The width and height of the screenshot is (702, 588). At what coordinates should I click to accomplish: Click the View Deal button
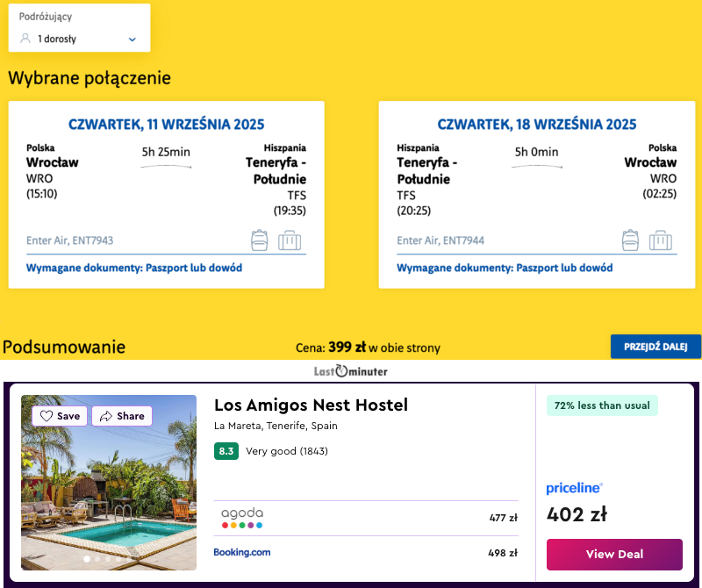click(614, 554)
